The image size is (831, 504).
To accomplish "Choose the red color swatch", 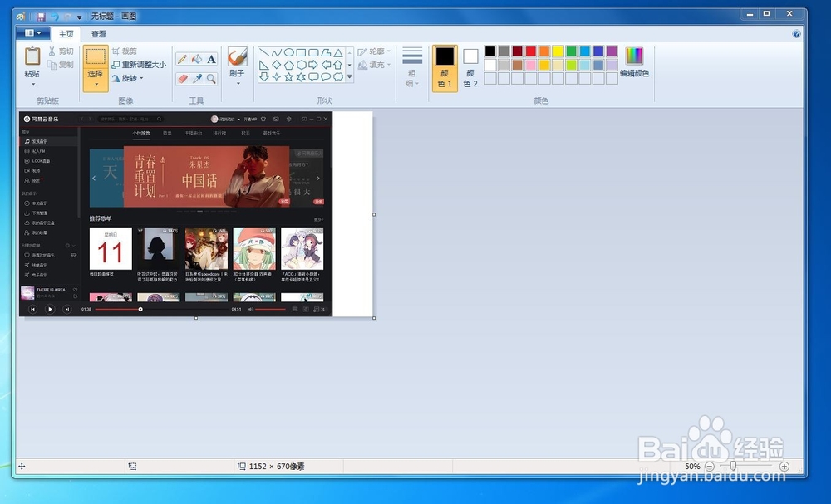I will (x=531, y=51).
